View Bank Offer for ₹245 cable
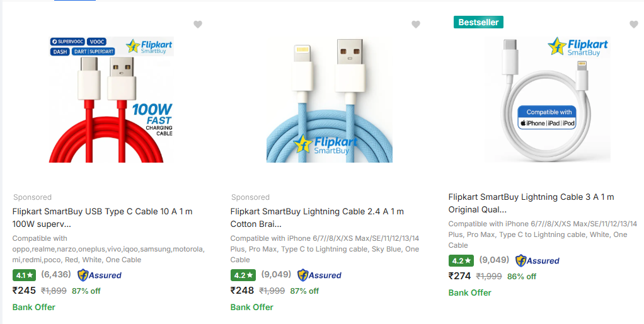This screenshot has width=644, height=324. point(34,307)
